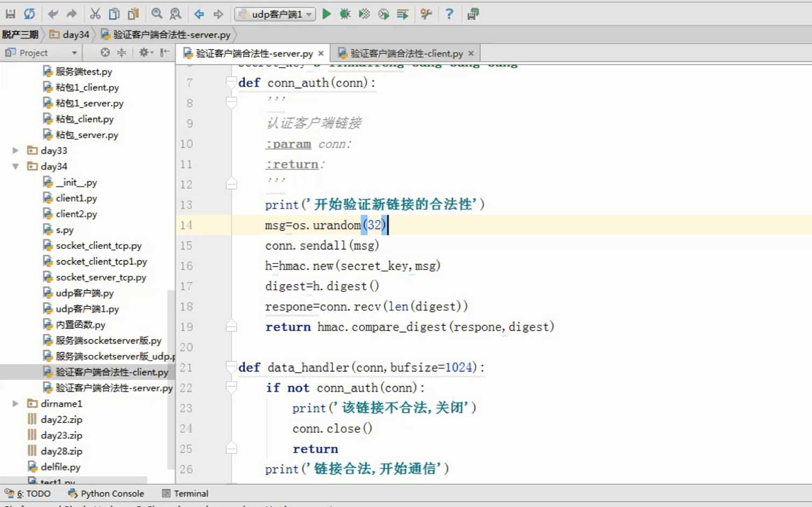Image resolution: width=812 pixels, height=507 pixels.
Task: Collapse the conn_auth function fold marker on line 7
Action: pyautogui.click(x=231, y=82)
